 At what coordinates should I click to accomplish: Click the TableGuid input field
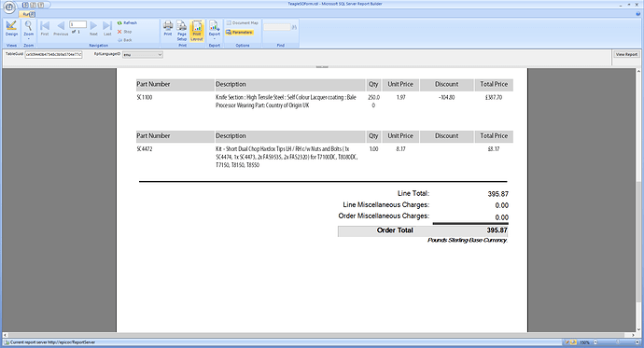click(53, 55)
